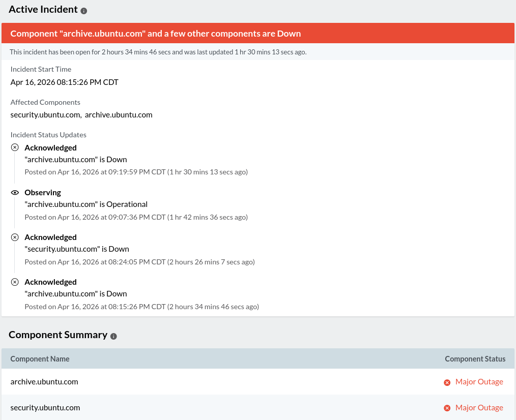This screenshot has height=420, width=516.
Task: Click the Component Name column header
Action: click(40, 359)
